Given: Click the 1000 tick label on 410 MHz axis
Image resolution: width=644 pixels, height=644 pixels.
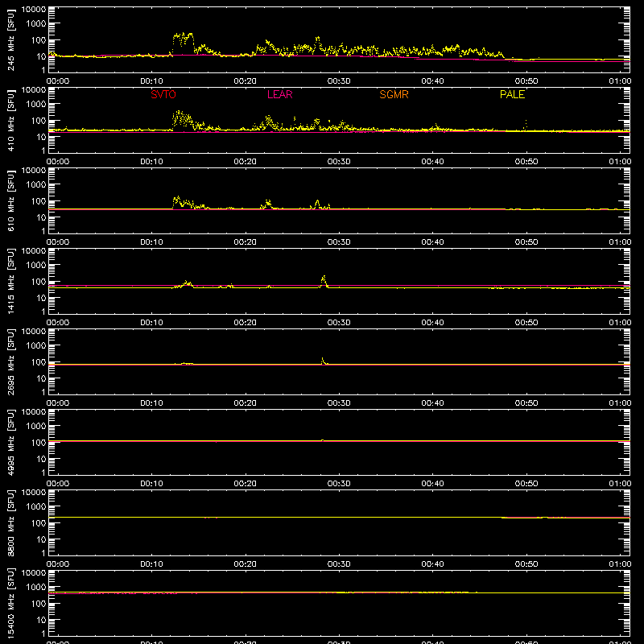Looking at the screenshot, I should [x=36, y=104].
